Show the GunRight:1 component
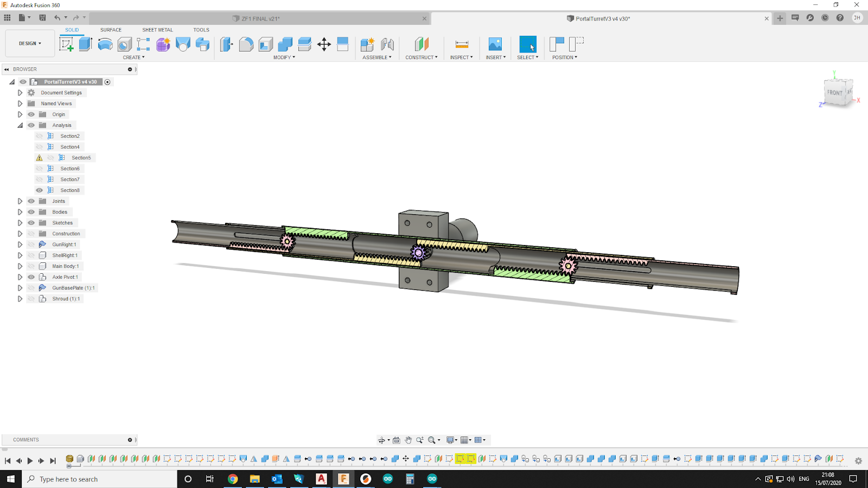Screen dimensions: 868x488 tap(31, 245)
